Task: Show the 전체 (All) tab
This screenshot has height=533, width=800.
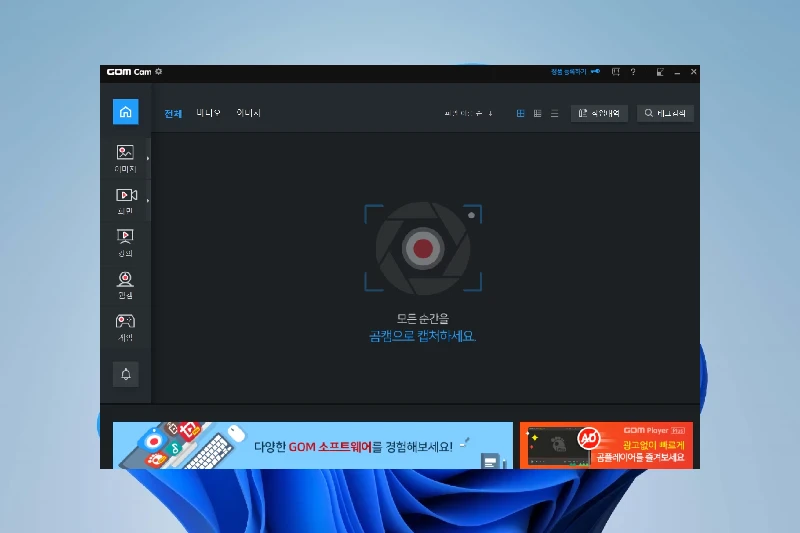Action: pyautogui.click(x=173, y=113)
